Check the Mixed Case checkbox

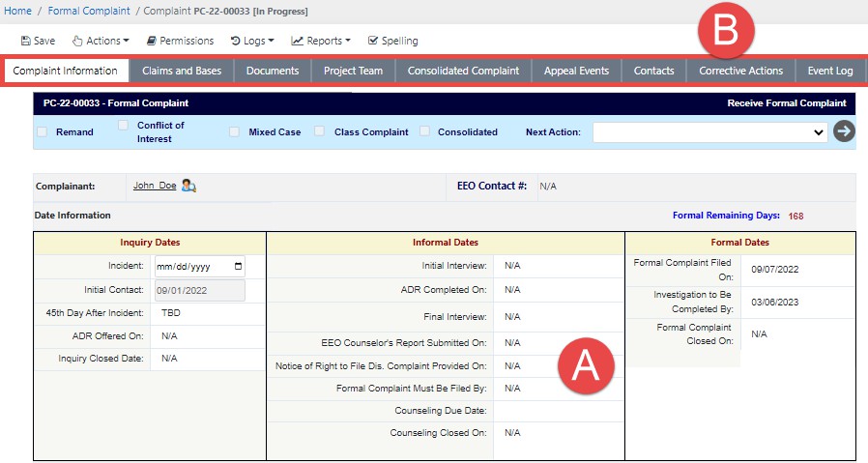[x=234, y=131]
